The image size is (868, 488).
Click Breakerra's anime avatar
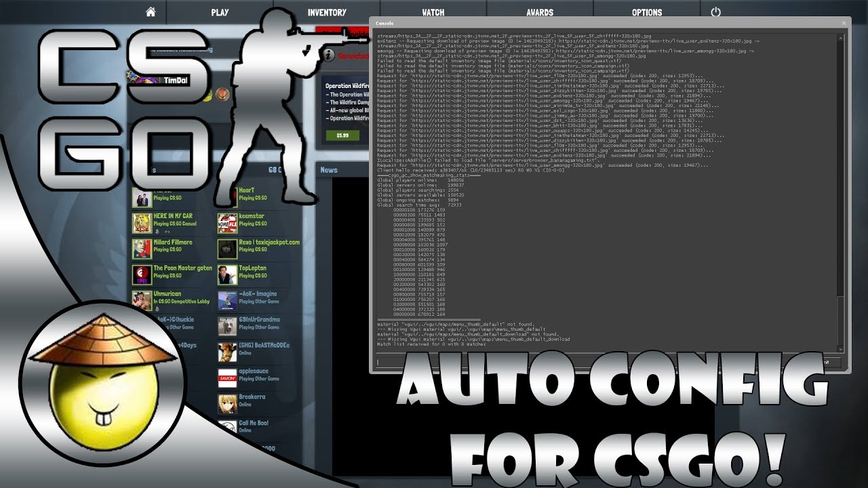coord(226,403)
